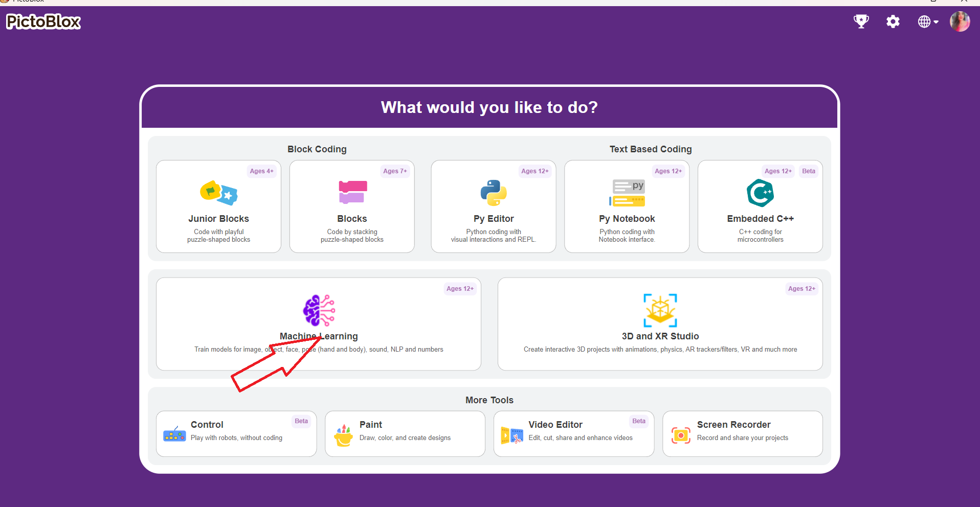Open the Blocks coding title
980x507 pixels.
(x=352, y=219)
